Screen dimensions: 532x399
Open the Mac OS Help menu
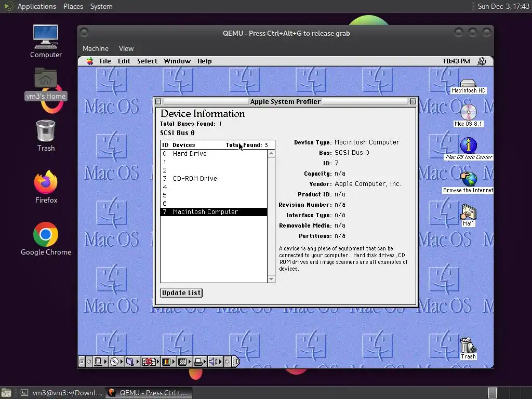[205, 61]
